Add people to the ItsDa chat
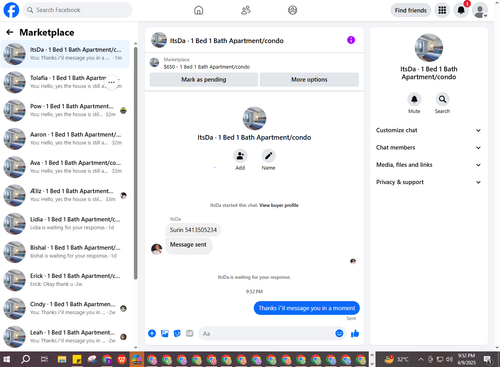 click(240, 156)
